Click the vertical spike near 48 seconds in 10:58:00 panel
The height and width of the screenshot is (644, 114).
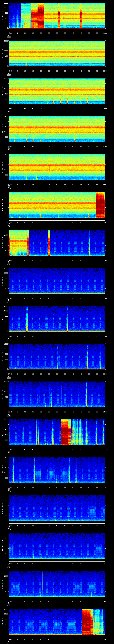[86, 394]
